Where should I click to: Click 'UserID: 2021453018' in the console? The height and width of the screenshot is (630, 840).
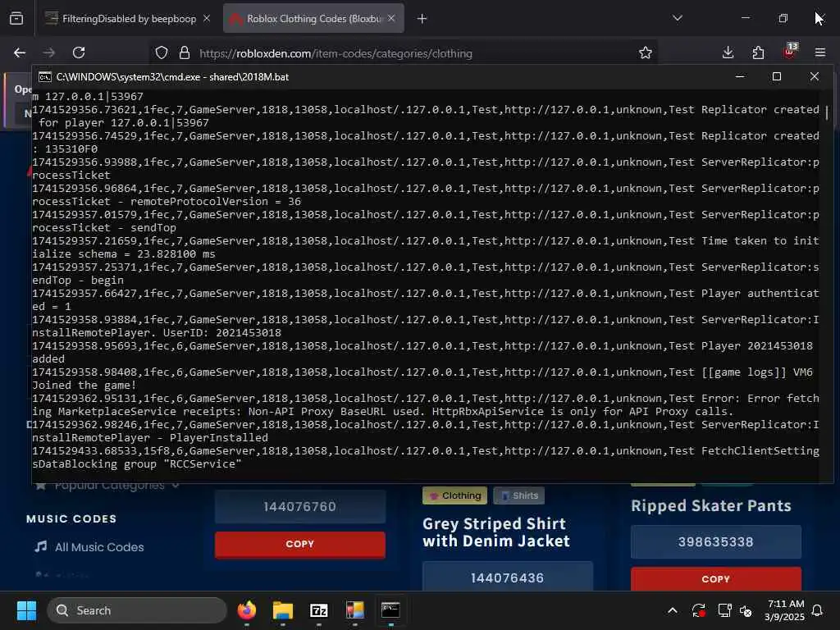(x=221, y=333)
